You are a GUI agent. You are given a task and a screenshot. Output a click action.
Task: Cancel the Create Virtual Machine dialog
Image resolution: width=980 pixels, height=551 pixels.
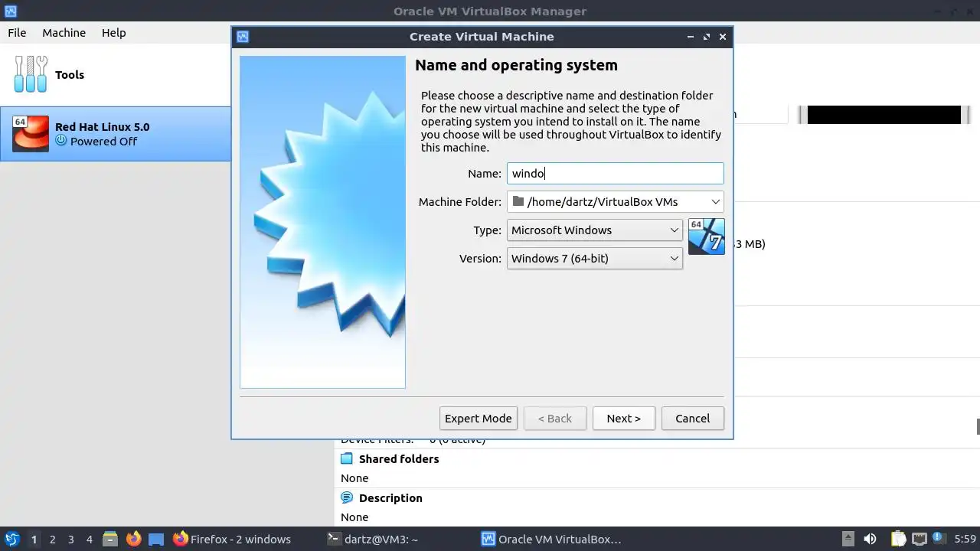tap(692, 418)
